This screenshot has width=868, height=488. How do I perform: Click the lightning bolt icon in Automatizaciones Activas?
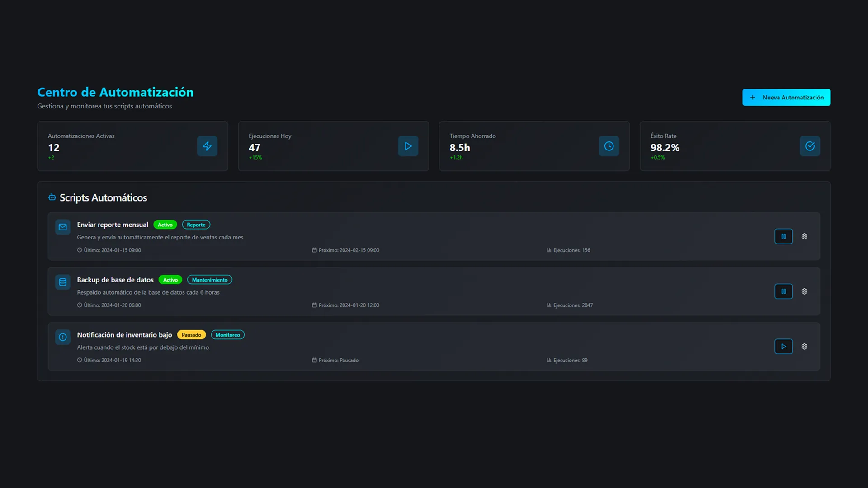click(207, 146)
